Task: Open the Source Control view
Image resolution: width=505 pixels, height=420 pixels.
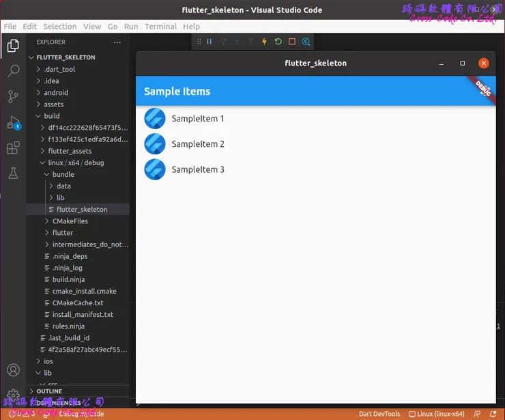Action: tap(13, 96)
